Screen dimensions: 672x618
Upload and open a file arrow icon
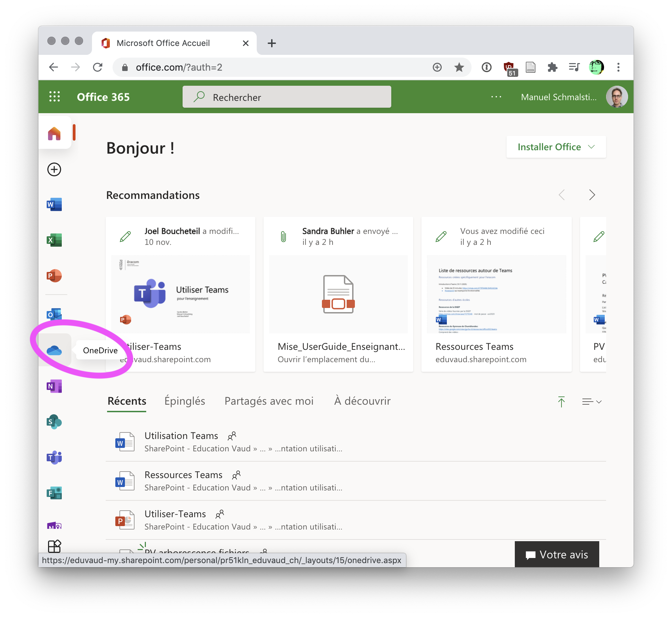pyautogui.click(x=561, y=402)
